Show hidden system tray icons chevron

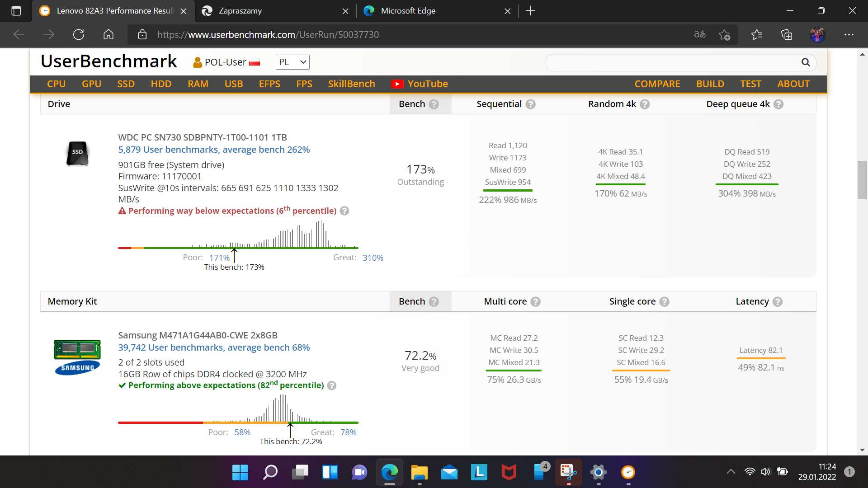tap(731, 472)
